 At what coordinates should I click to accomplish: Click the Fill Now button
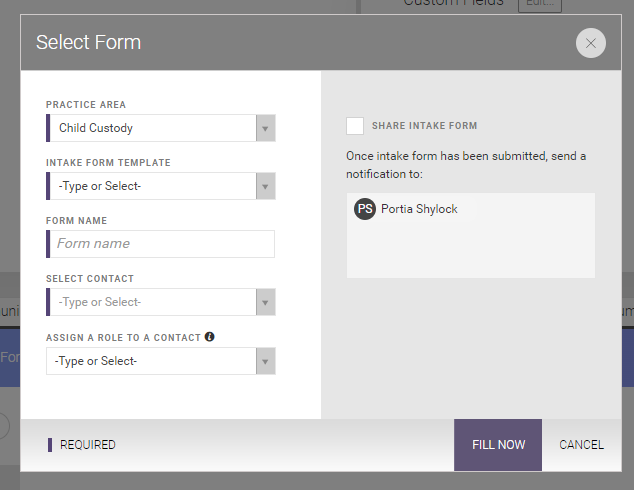coord(498,445)
